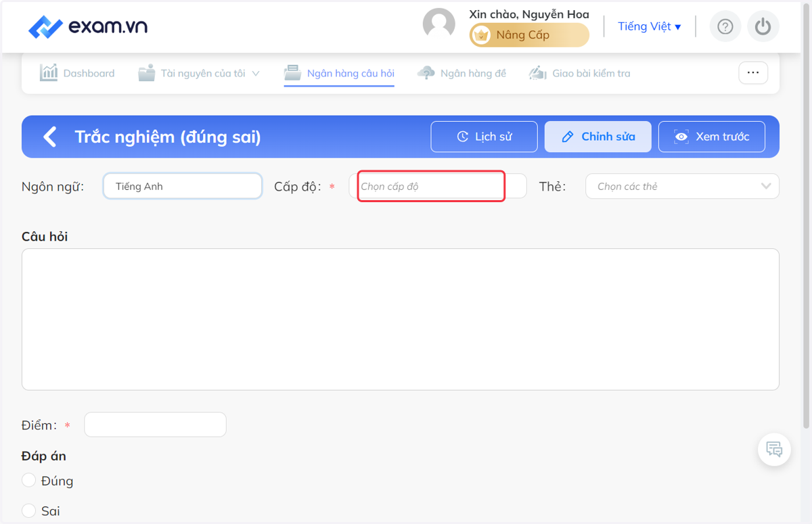812x524 pixels.
Task: Click the Dashboard chart icon
Action: [x=49, y=72]
